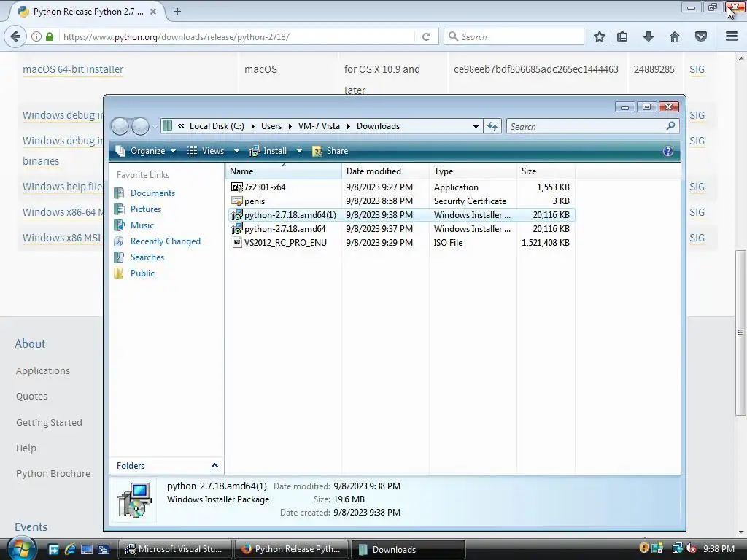Open Music in Favorite Links
Image resolution: width=747 pixels, height=560 pixels.
pos(142,225)
